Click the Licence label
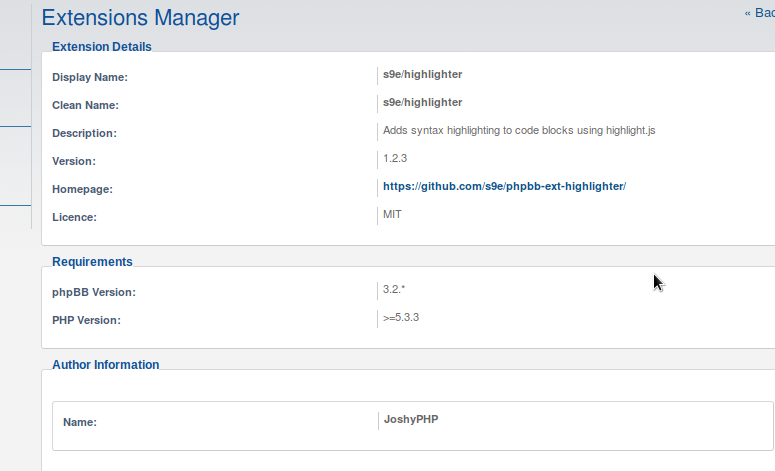 pos(76,217)
